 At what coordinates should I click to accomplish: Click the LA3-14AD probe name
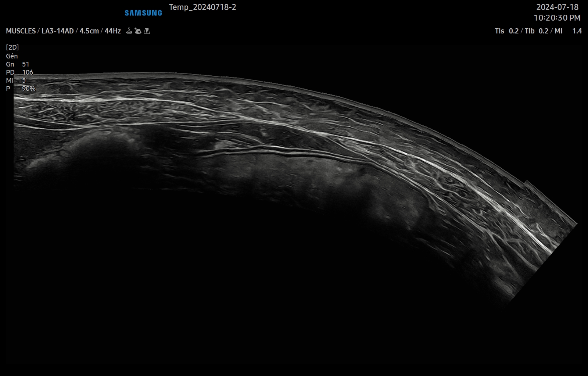[x=58, y=31]
